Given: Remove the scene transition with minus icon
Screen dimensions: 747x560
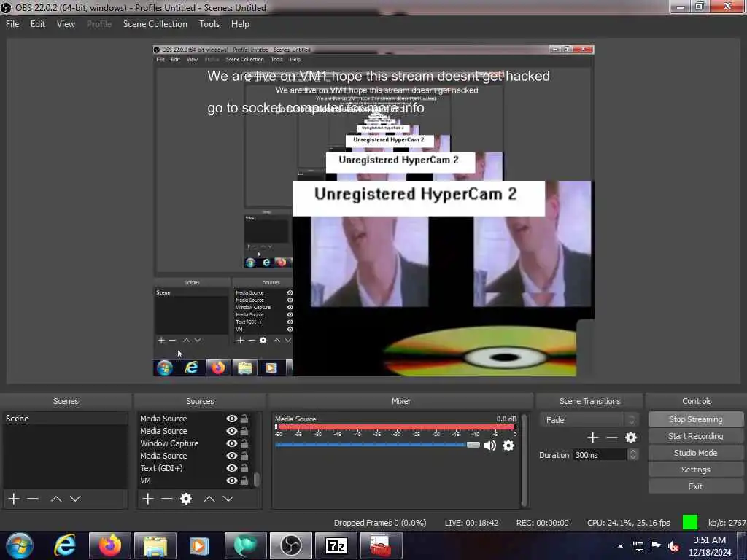Looking at the screenshot, I should (x=612, y=437).
